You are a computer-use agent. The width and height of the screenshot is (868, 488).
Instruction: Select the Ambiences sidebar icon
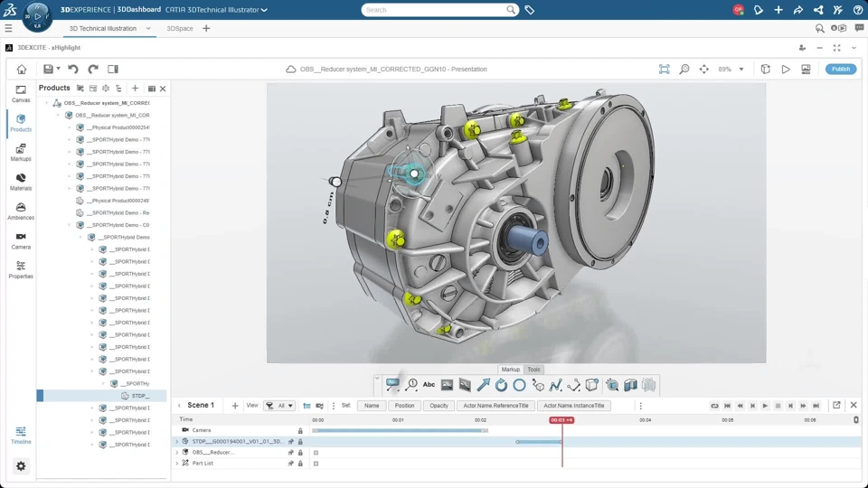tap(21, 211)
